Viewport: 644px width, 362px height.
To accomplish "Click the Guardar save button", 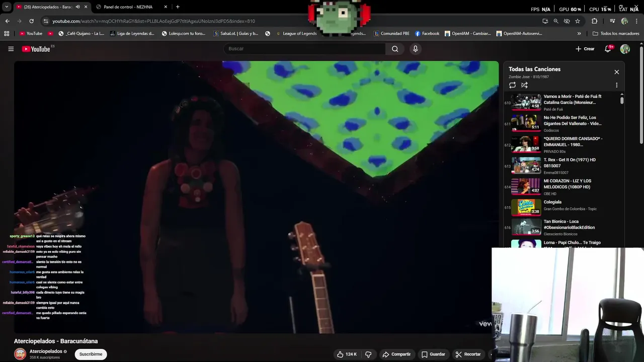I will tap(433, 354).
